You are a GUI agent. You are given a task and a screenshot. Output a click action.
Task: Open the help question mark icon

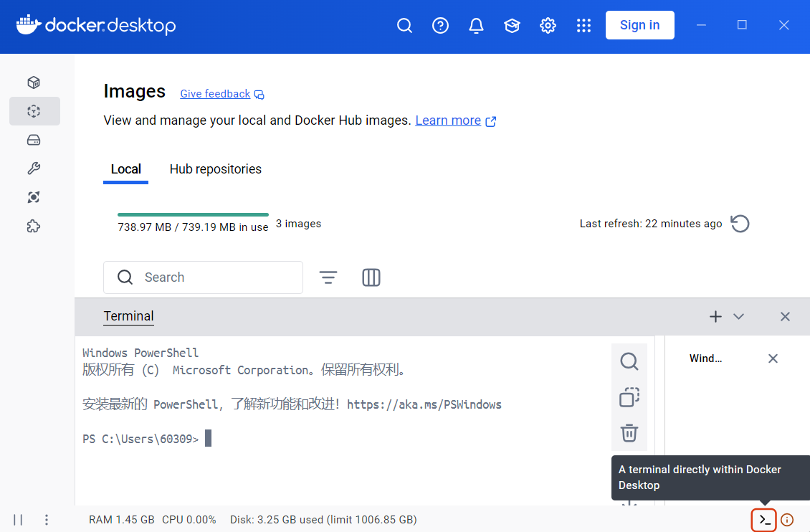440,25
